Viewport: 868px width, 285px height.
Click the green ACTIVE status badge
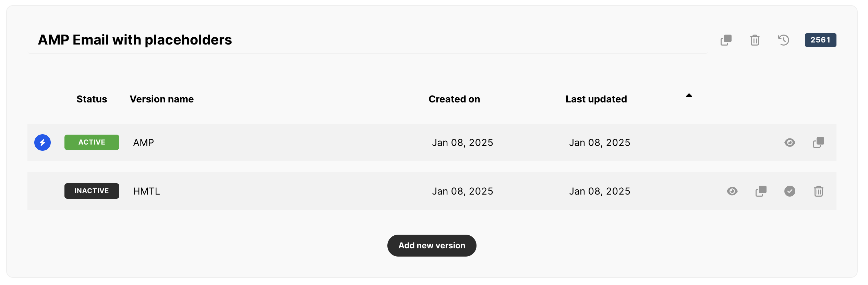click(x=92, y=142)
